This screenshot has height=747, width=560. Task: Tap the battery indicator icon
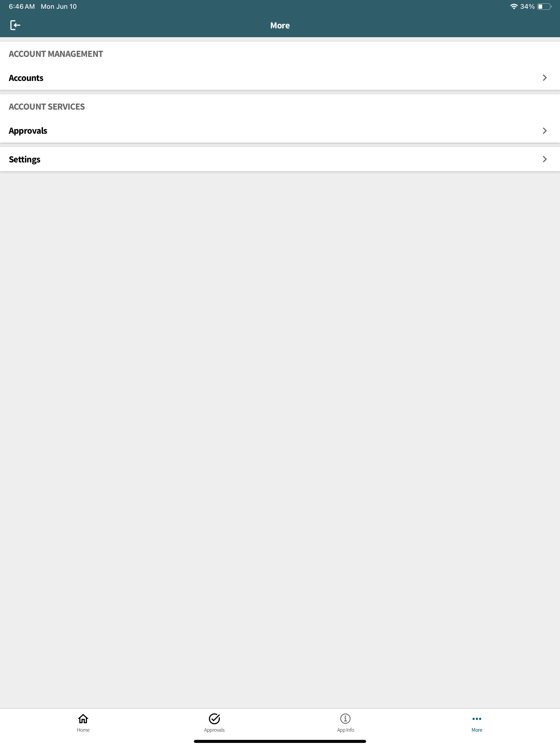tap(544, 6)
